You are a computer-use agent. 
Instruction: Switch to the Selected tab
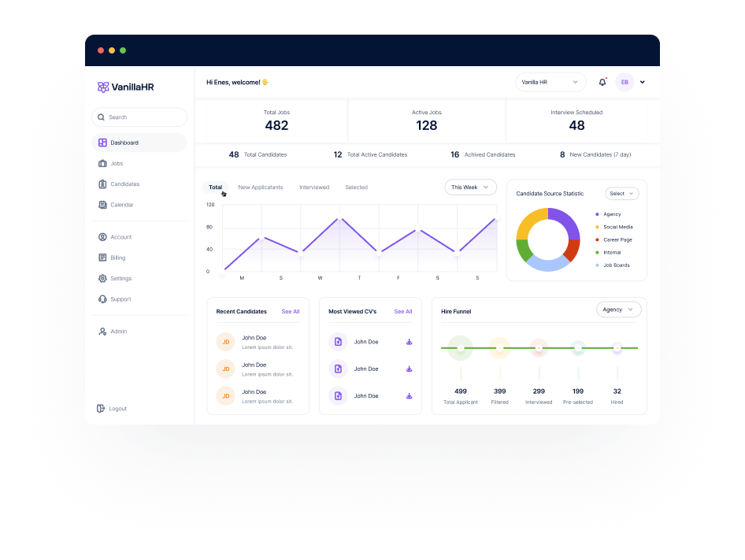tap(356, 187)
